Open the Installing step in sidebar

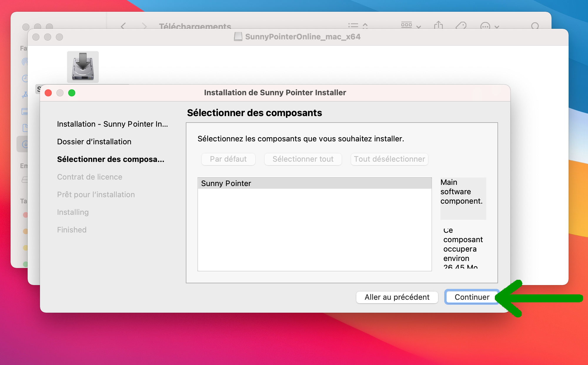(x=73, y=212)
